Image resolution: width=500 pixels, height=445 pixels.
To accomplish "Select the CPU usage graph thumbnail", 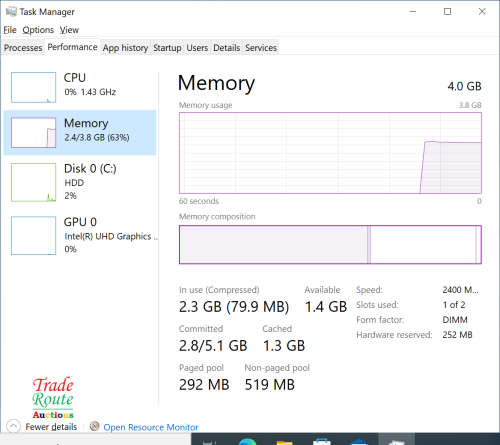I will [33, 87].
